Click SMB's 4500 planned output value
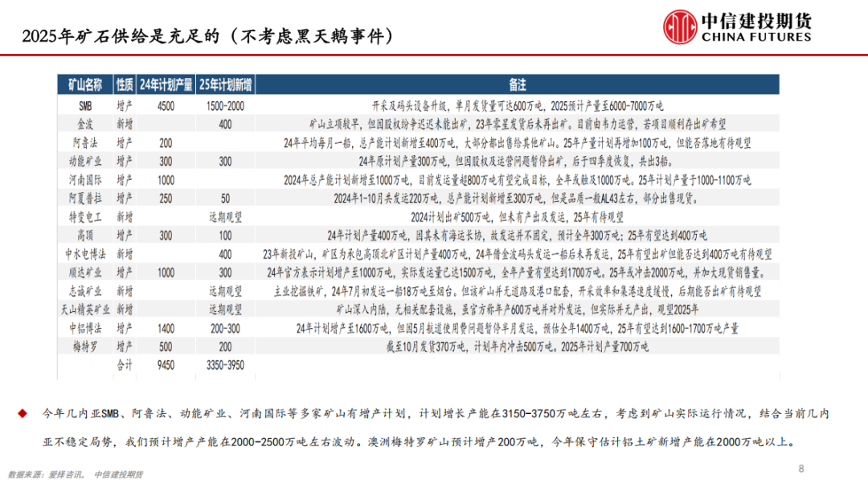This screenshot has width=868, height=484. pos(166,106)
